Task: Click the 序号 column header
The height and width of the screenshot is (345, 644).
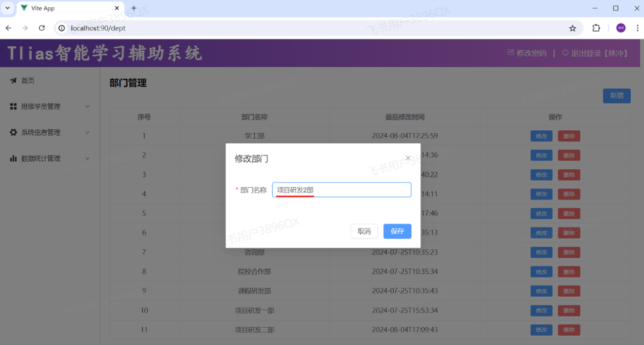Action: click(x=144, y=118)
